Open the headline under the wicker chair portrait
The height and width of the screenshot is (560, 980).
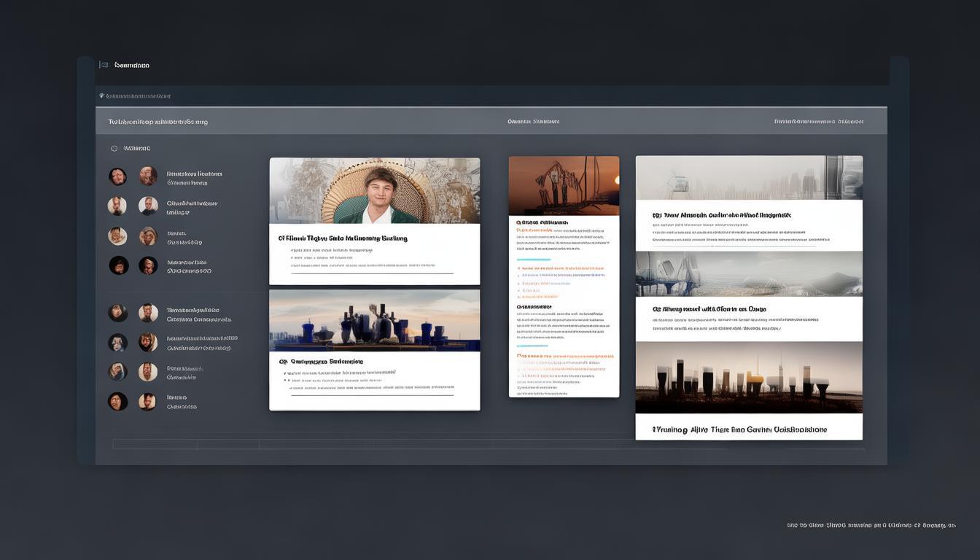pos(343,238)
